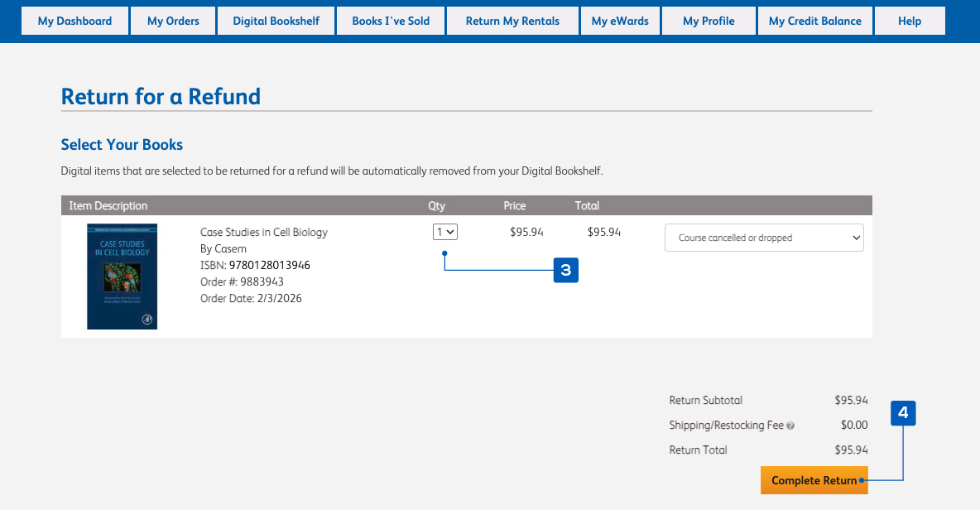The width and height of the screenshot is (980, 510).
Task: Click the number 4 callout marker
Action: (903, 413)
